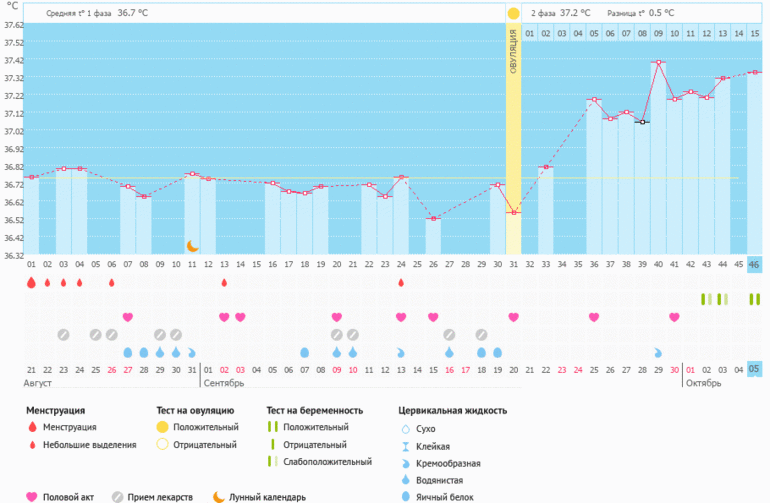Click the lowest temperature point on day 26
The width and height of the screenshot is (770, 503).
433,219
